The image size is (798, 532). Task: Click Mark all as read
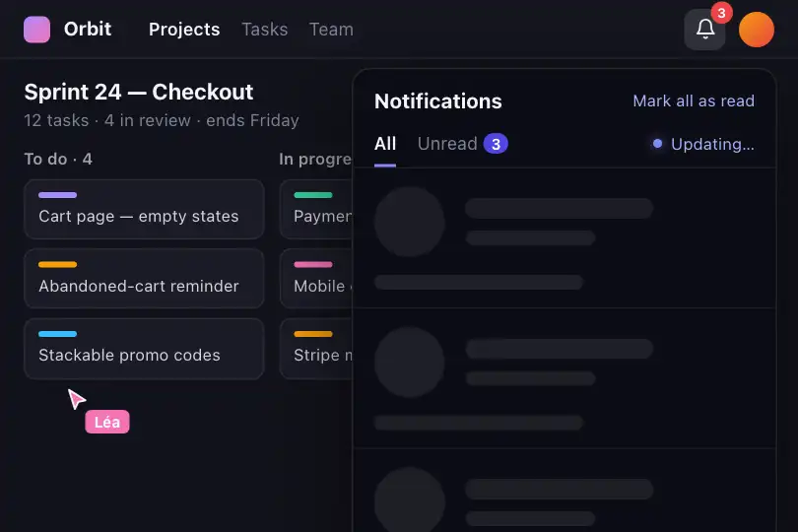tap(694, 100)
